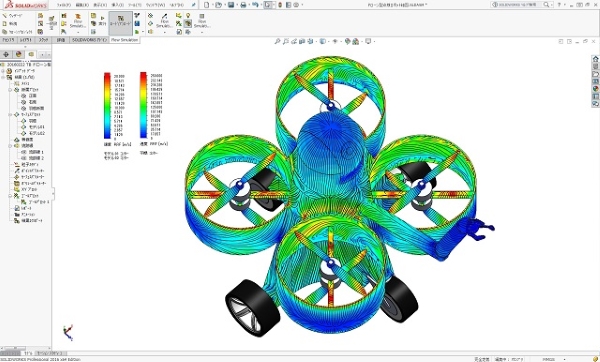600x362 pixels.
Task: Click the New document icon
Action: point(207,5)
